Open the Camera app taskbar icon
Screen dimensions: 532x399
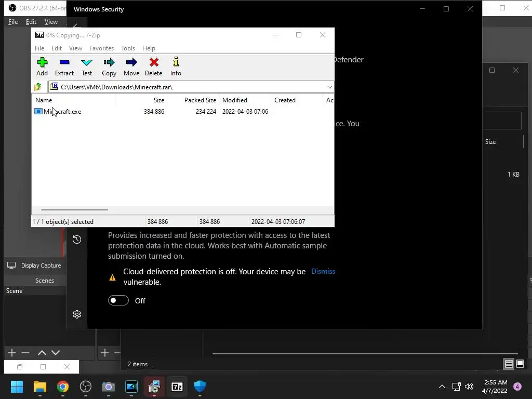[x=108, y=387]
